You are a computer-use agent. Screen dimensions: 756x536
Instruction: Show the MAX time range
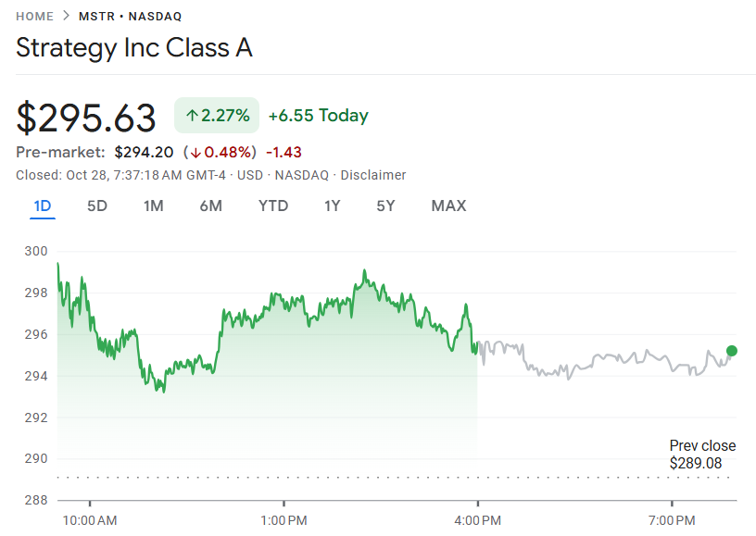click(448, 206)
